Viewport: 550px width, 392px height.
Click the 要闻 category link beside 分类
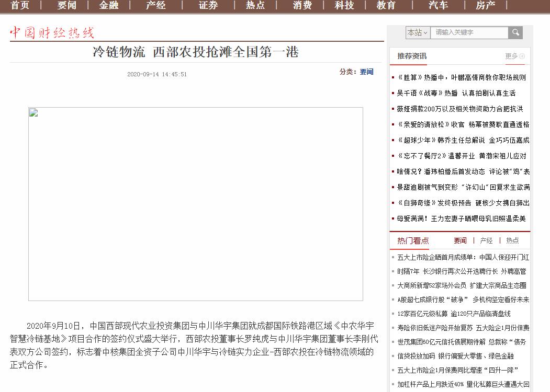pyautogui.click(x=366, y=72)
